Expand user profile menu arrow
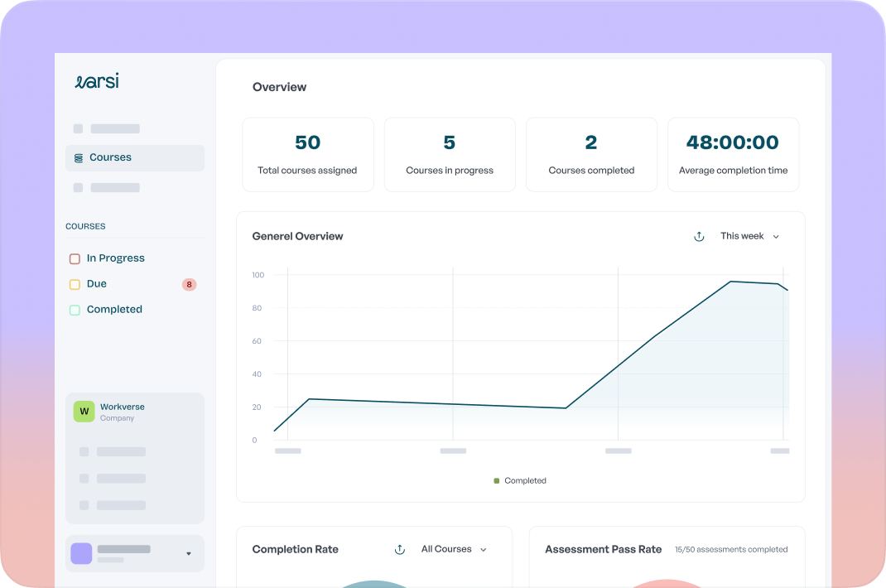 tap(188, 553)
